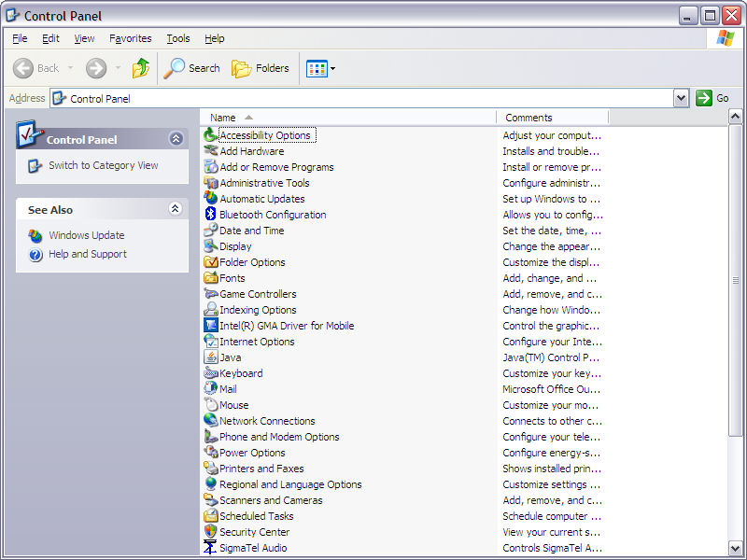The image size is (747, 560).
Task: Launch the Add Hardware icon
Action: click(x=211, y=151)
